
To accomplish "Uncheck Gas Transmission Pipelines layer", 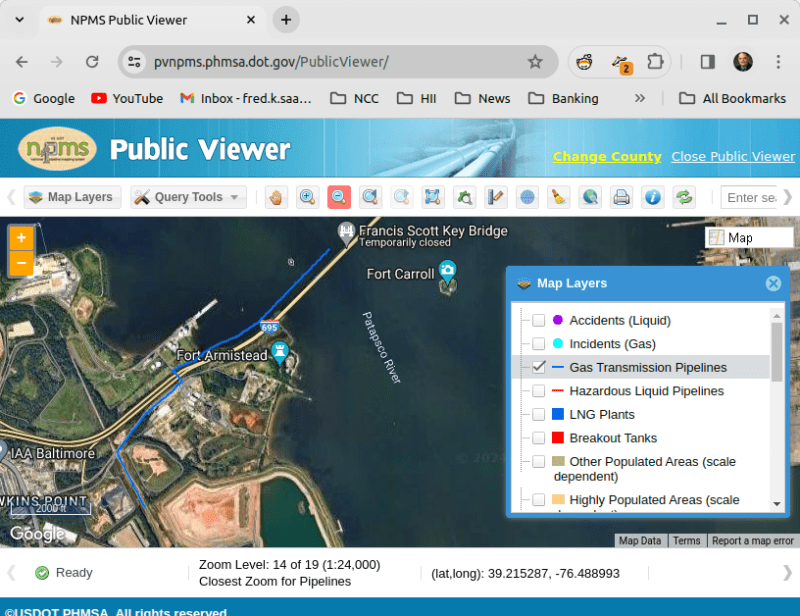I will point(538,367).
